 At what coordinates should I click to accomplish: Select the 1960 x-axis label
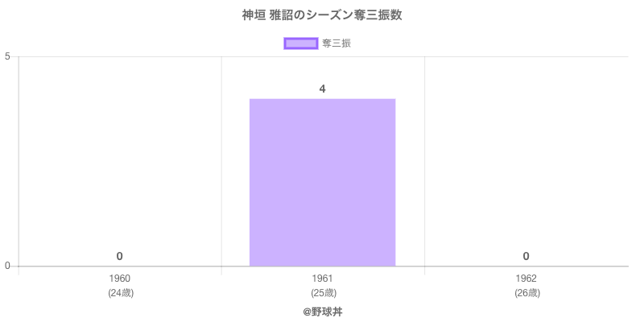pyautogui.click(x=119, y=279)
